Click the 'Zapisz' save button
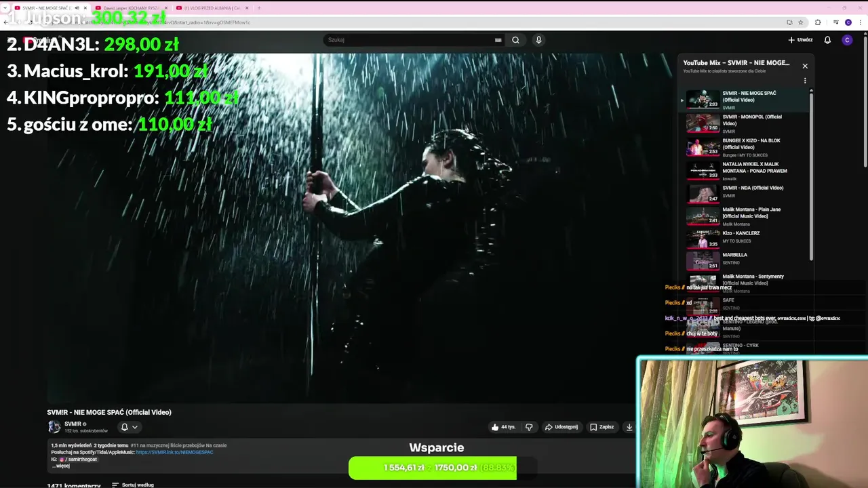The height and width of the screenshot is (488, 868). 601,427
